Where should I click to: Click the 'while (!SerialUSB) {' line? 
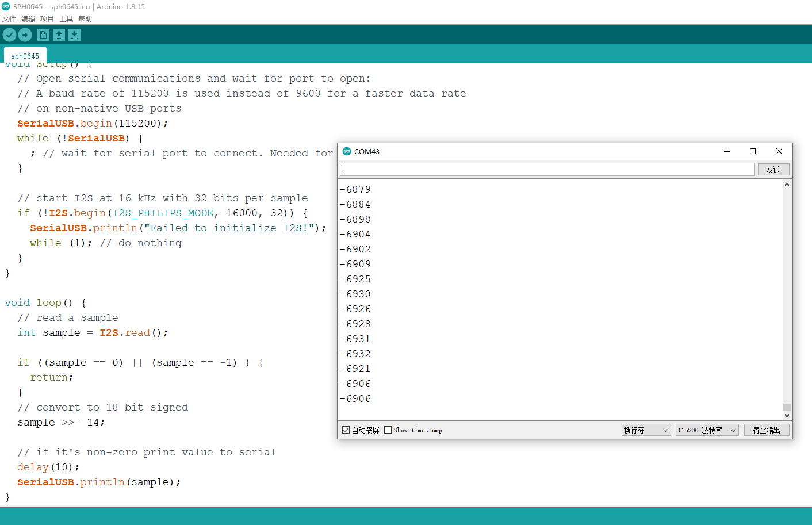80,138
